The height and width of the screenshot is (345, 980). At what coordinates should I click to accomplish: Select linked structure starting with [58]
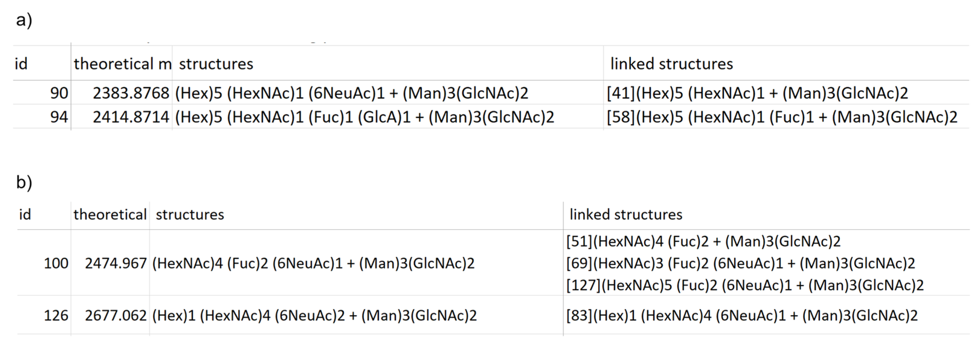click(782, 117)
